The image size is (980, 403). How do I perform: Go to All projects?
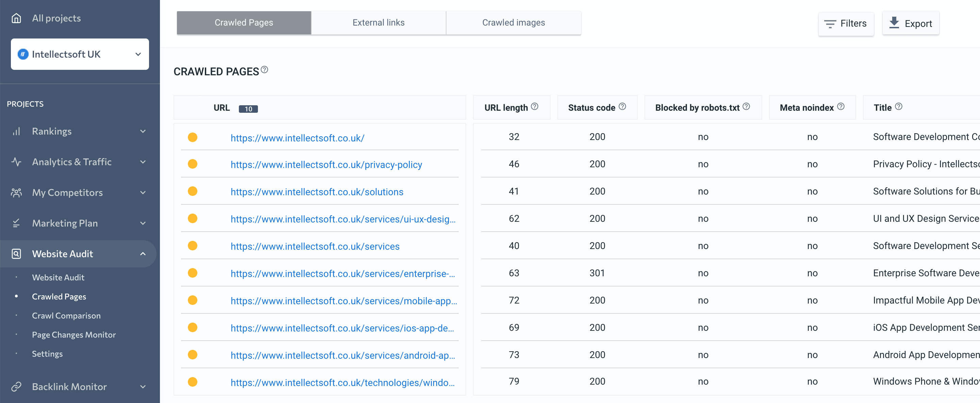56,18
